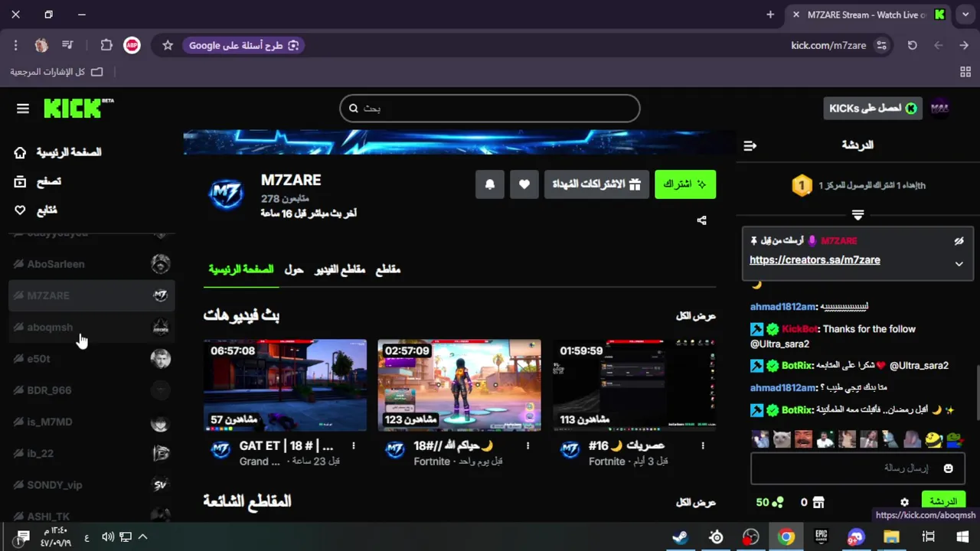Go to الصفحة الرئيسية in the sidebar
Screen dimensions: 980x551
point(58,152)
